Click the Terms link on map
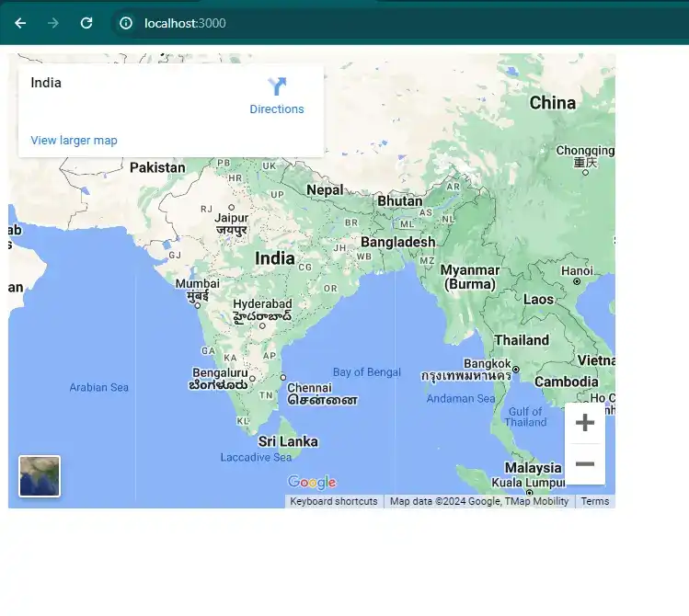The height and width of the screenshot is (616, 689). coord(594,502)
